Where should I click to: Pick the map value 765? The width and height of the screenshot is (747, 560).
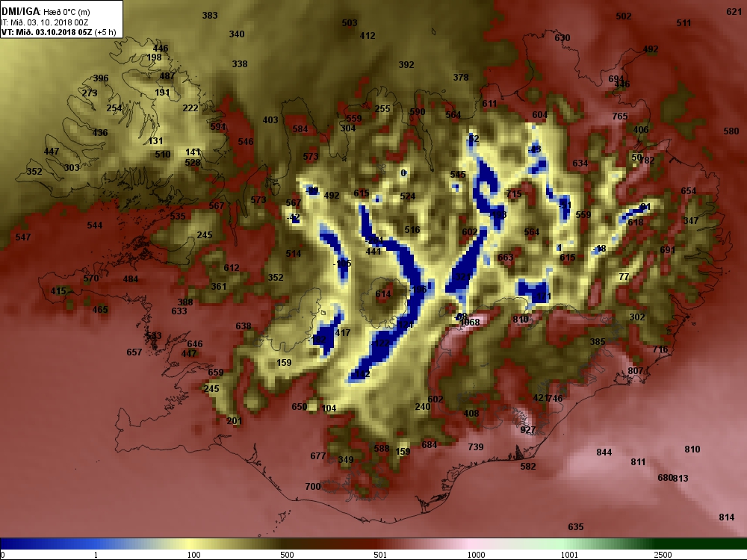(620, 116)
